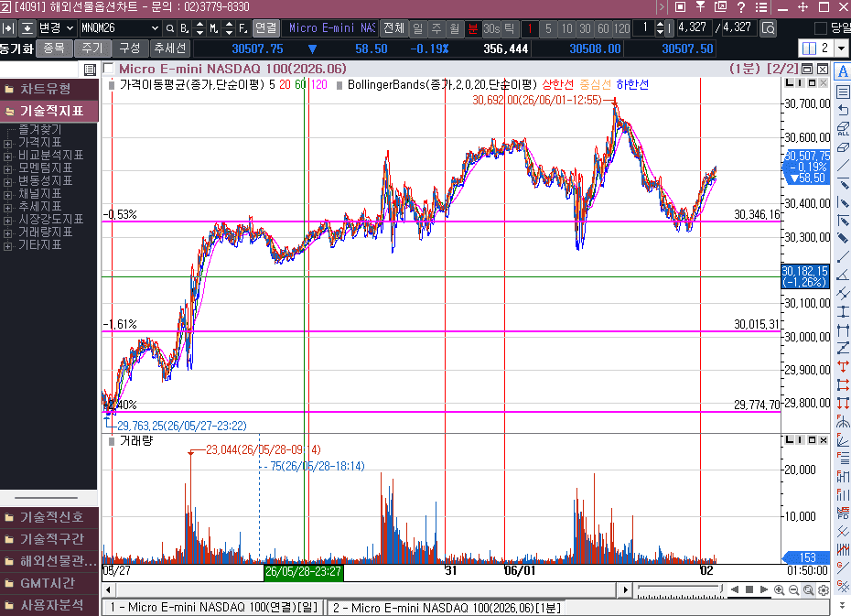Expand more drawing tools double-chevron
The image size is (851, 616).
(843, 606)
